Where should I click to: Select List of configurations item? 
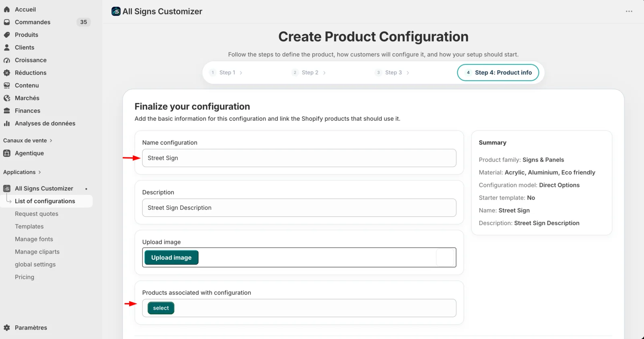[46, 201]
